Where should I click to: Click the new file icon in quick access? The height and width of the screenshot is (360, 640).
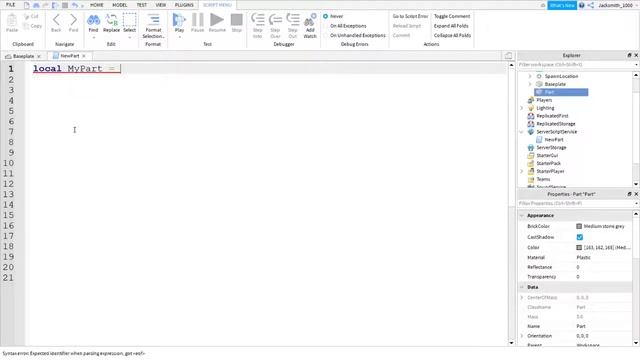tap(27, 5)
